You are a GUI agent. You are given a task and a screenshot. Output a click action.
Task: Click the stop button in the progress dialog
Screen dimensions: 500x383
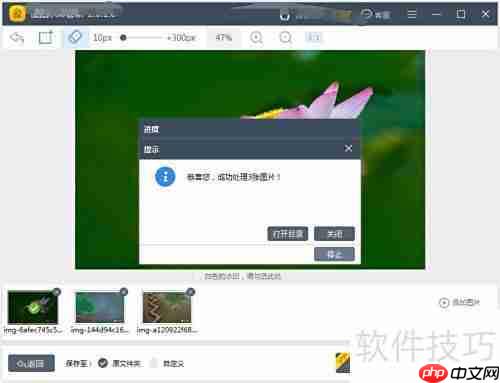click(x=334, y=254)
